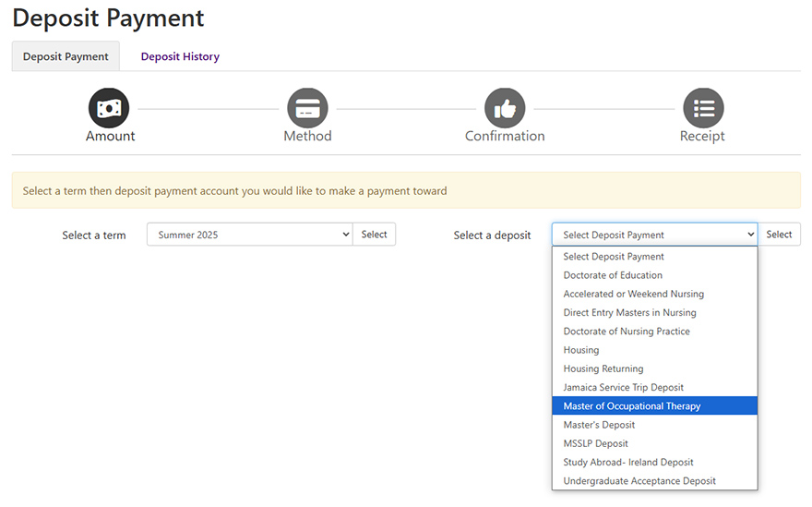Click the Confirmation thumbs-up icon
The width and height of the screenshot is (812, 507).
pyautogui.click(x=505, y=108)
